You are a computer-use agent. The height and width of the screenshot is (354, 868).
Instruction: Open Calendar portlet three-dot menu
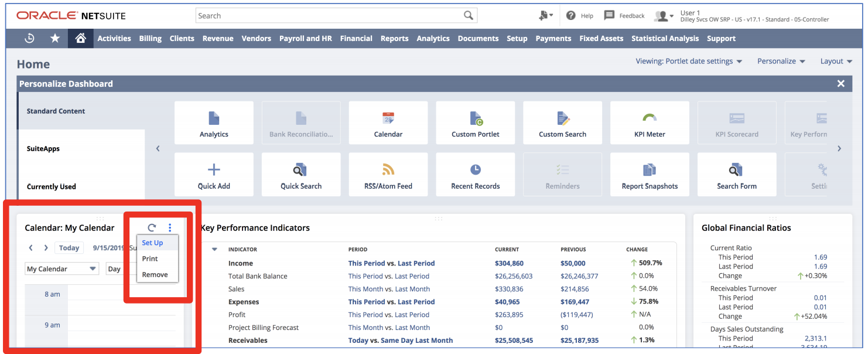170,228
